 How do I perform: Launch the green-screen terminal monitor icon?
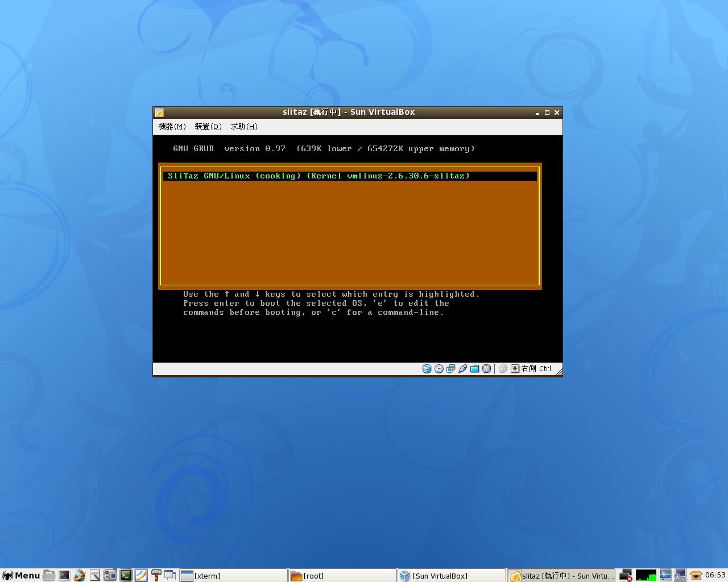126,575
